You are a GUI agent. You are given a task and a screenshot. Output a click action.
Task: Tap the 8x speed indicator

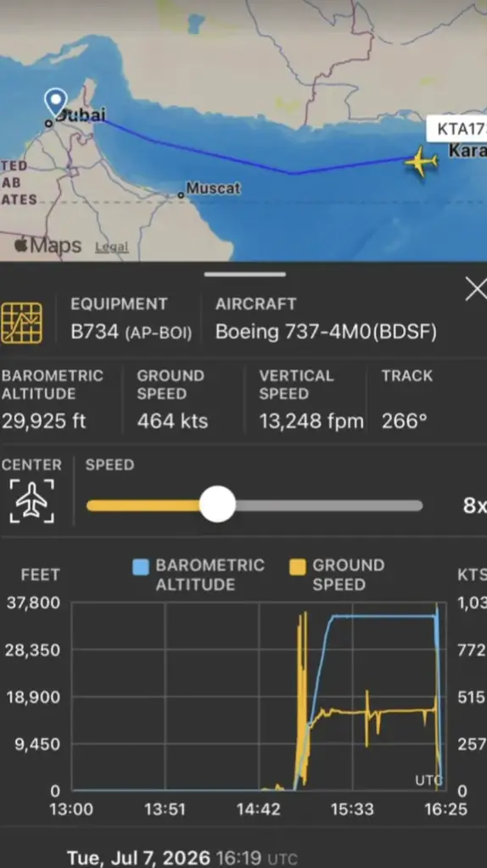(x=474, y=505)
